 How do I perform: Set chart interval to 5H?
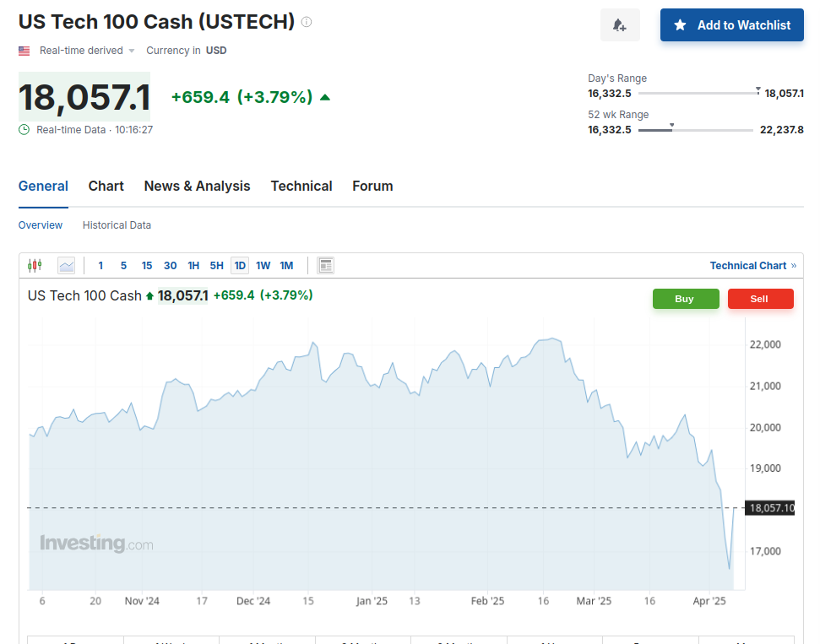point(216,266)
